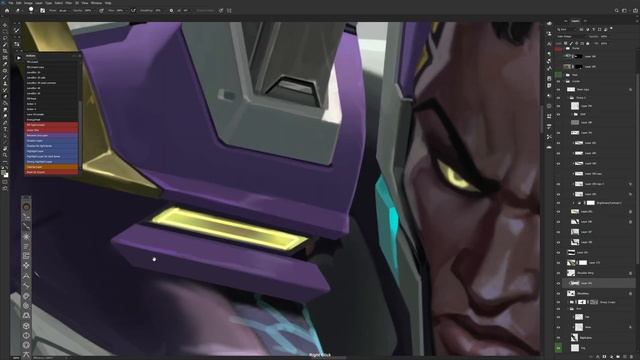Open the brush settings panel icon

point(42,10)
